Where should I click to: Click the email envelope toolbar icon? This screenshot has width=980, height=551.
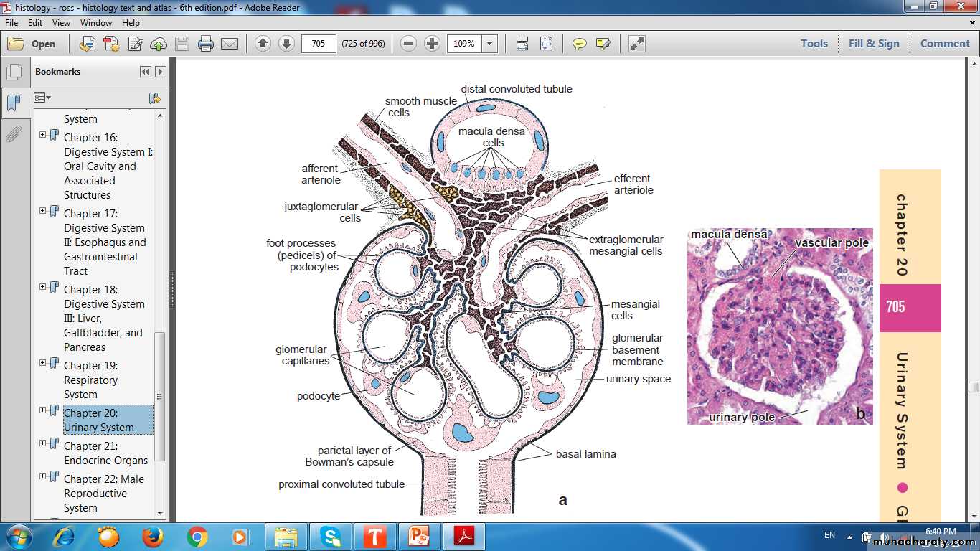click(230, 44)
